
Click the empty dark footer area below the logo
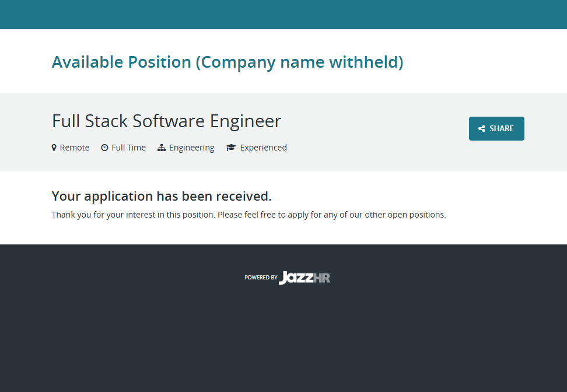click(x=283, y=344)
